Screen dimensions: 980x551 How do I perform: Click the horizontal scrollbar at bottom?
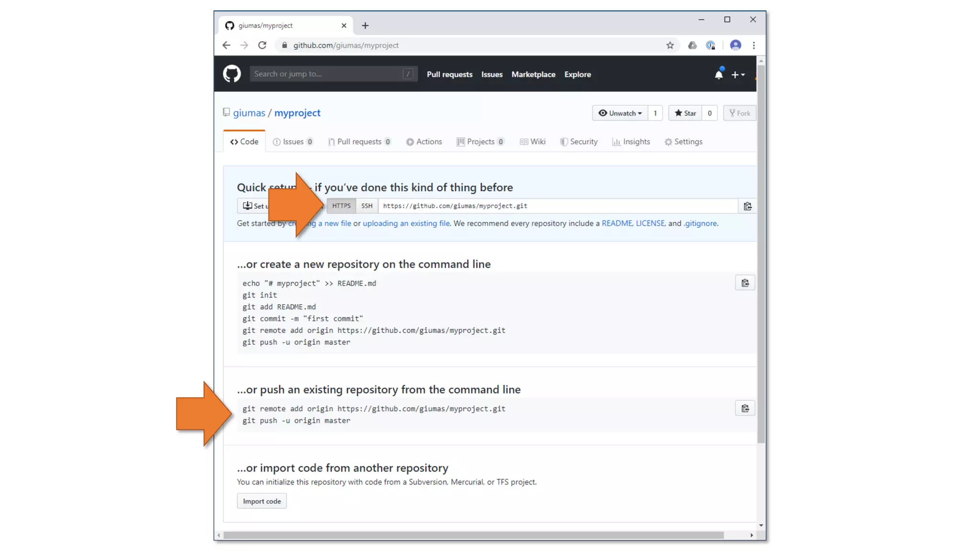(x=473, y=535)
